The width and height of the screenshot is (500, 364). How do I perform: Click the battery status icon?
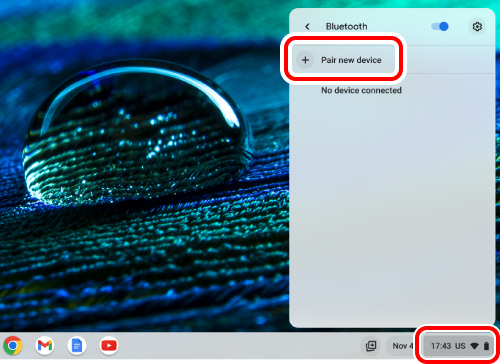(486, 346)
